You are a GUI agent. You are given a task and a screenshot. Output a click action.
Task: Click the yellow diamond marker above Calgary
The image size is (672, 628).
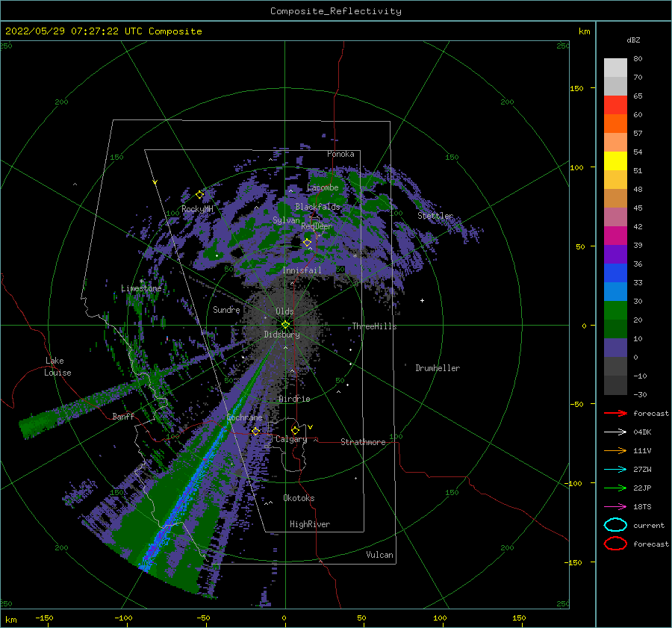[x=295, y=430]
